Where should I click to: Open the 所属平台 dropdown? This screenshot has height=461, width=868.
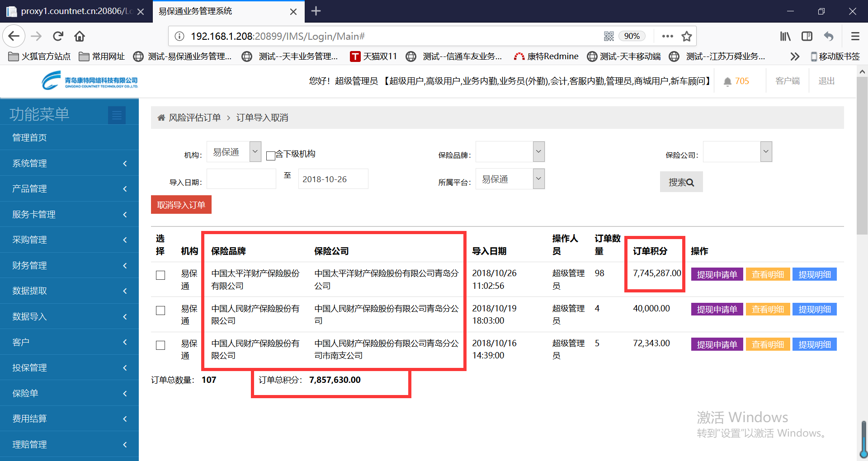[510, 179]
